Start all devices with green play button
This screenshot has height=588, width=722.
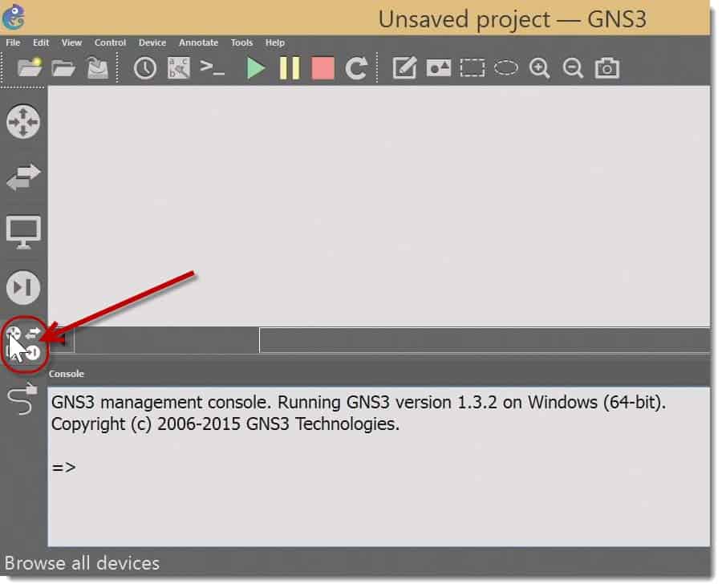tap(256, 68)
